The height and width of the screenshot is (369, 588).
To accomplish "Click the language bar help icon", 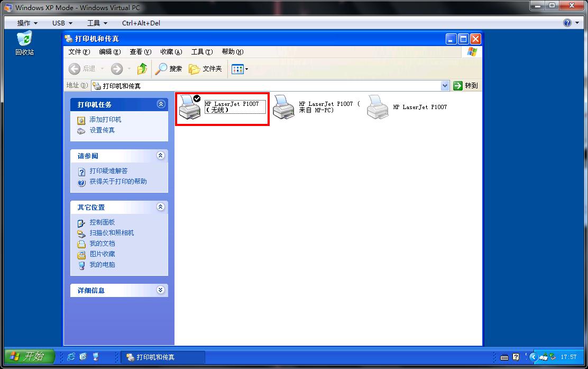I will [x=516, y=357].
